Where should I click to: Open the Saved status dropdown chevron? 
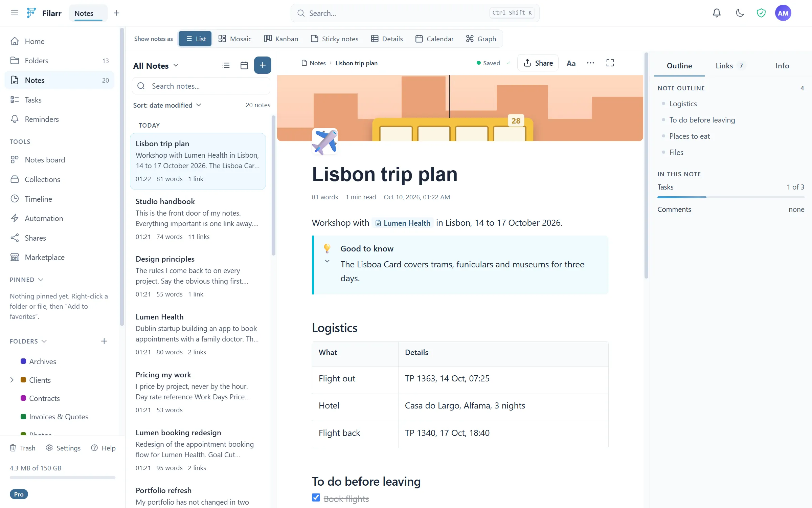pos(508,63)
